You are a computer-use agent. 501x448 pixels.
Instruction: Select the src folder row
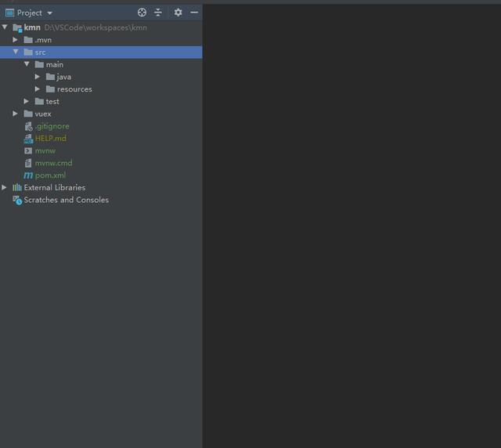(101, 52)
